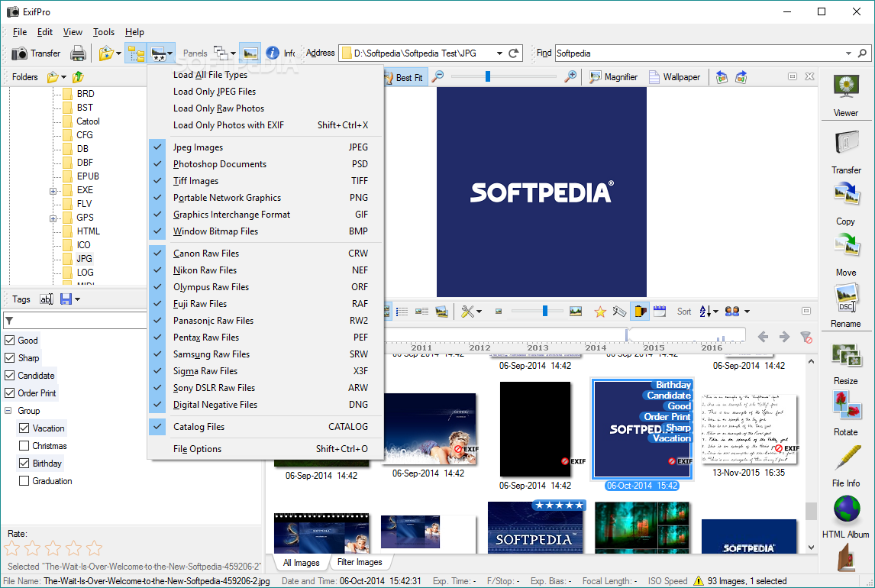The image size is (875, 588).
Task: Switch to the Filter Images tab
Action: (x=360, y=562)
